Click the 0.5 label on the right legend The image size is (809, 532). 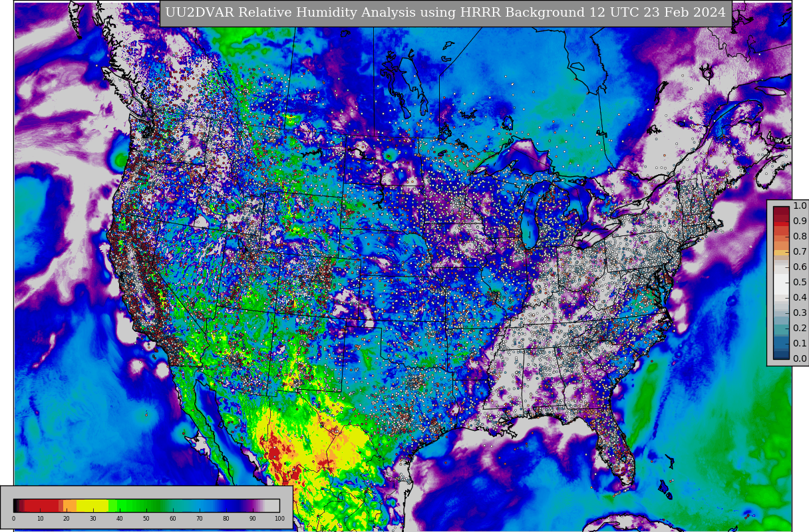click(800, 283)
